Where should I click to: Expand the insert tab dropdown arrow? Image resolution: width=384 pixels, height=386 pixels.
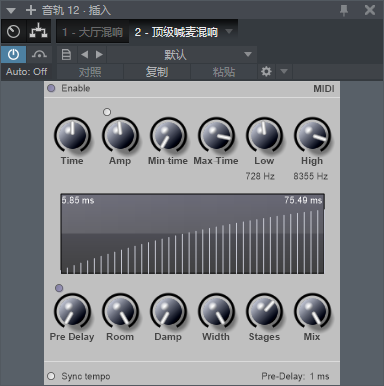pos(229,31)
